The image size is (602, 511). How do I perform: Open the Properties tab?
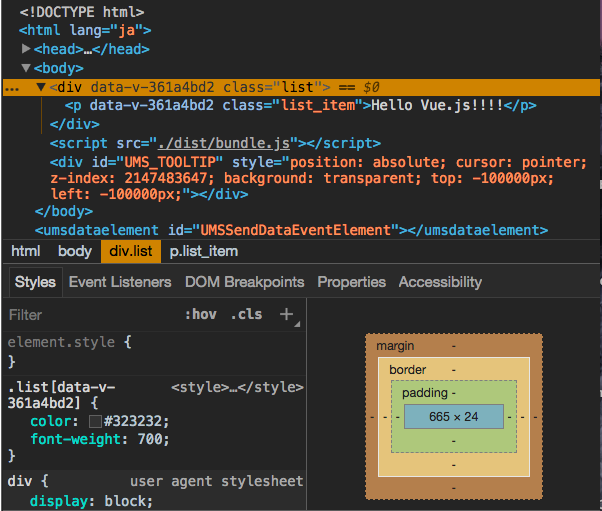pos(351,282)
